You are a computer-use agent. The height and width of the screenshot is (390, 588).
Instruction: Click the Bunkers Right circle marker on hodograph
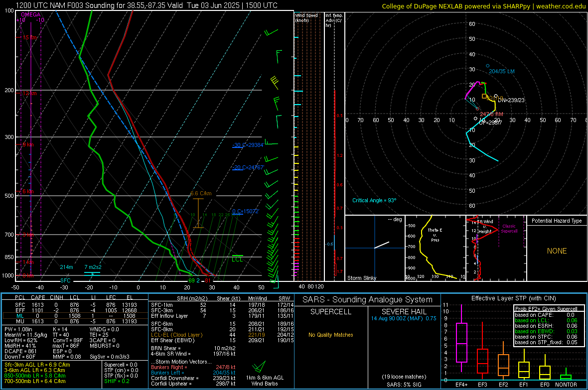point(477,109)
